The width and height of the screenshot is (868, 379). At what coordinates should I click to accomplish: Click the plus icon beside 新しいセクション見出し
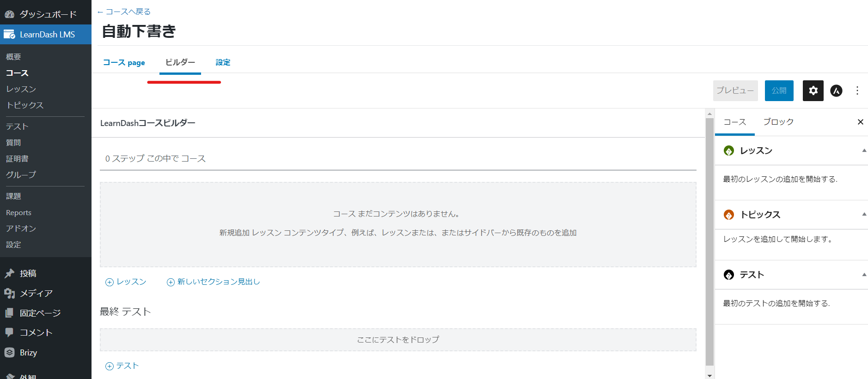coord(171,282)
